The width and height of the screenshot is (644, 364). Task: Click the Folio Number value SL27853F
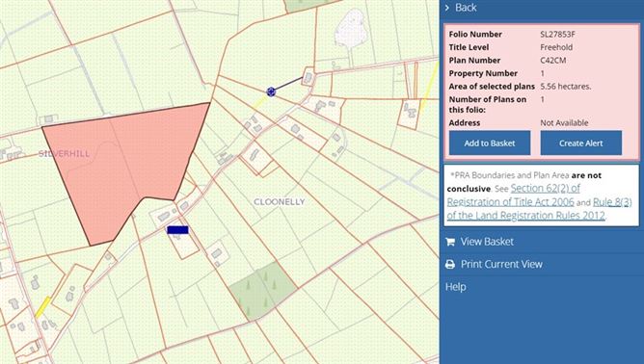pos(558,35)
